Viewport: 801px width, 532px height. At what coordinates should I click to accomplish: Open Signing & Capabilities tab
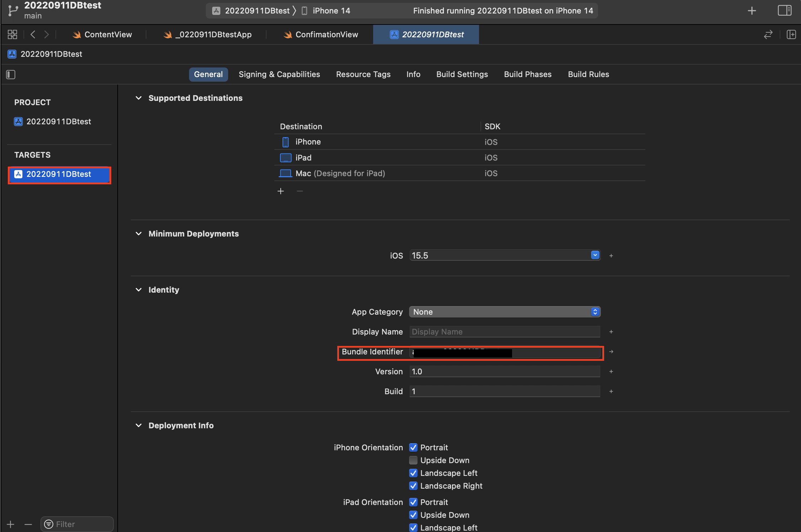pyautogui.click(x=279, y=74)
